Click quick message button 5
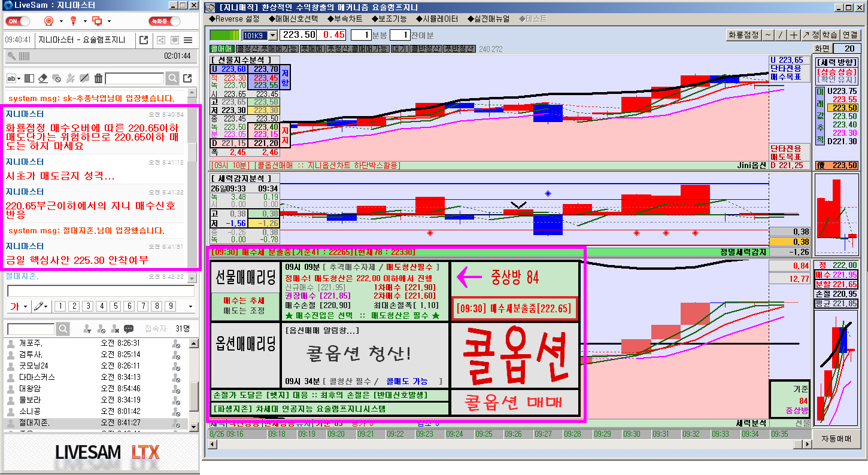The height and width of the screenshot is (475, 868). (115, 306)
